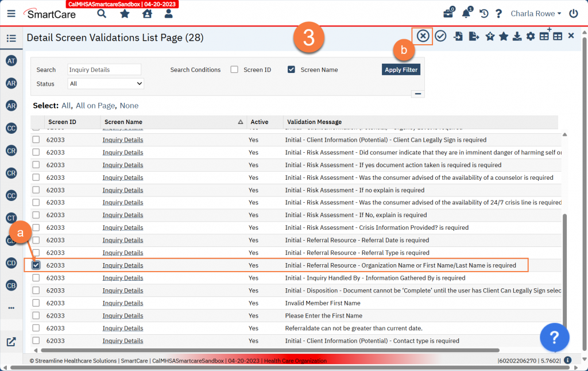Uncheck the Screen Name search condition checkbox
This screenshot has width=588, height=371.
pos(291,69)
